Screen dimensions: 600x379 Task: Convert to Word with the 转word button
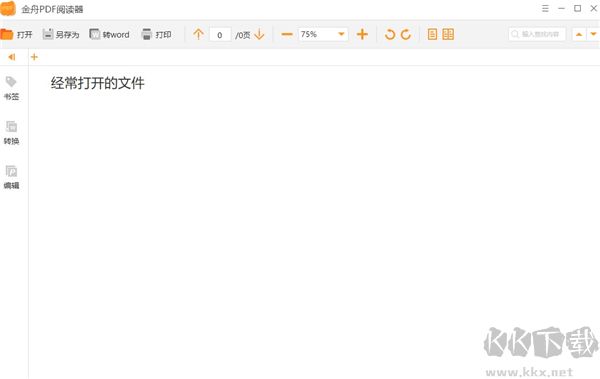click(x=109, y=34)
